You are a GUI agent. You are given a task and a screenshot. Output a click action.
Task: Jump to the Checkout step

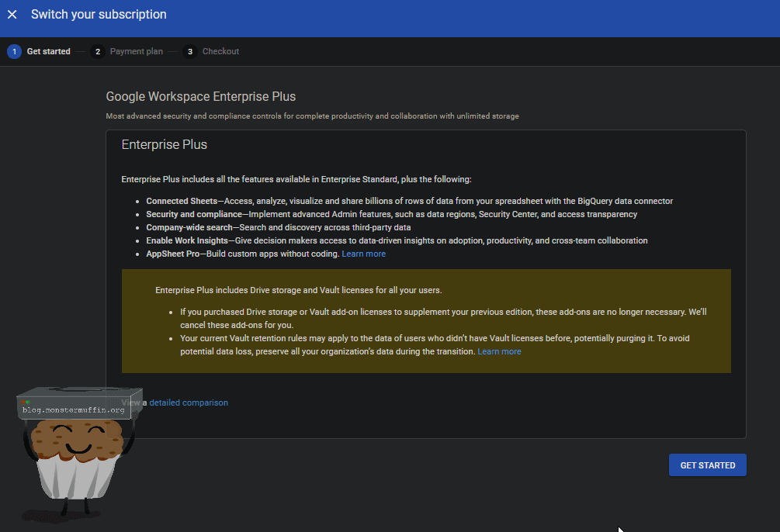pos(220,52)
